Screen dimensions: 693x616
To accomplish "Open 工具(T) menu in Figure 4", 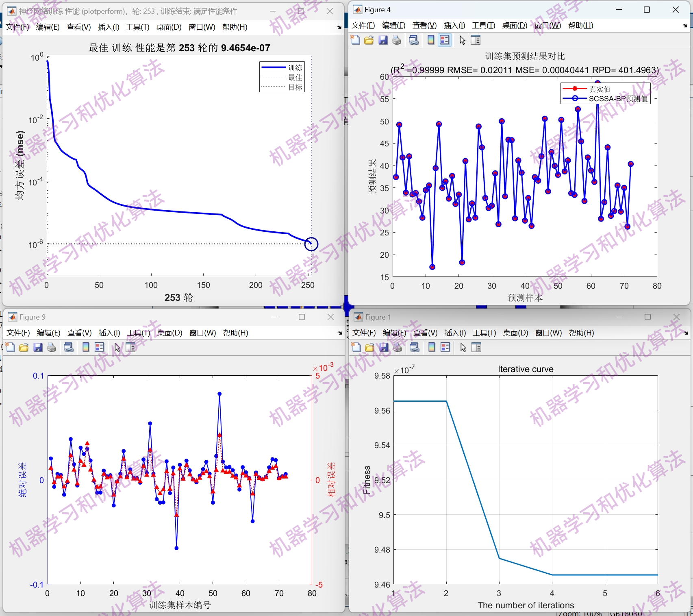I will pyautogui.click(x=484, y=26).
